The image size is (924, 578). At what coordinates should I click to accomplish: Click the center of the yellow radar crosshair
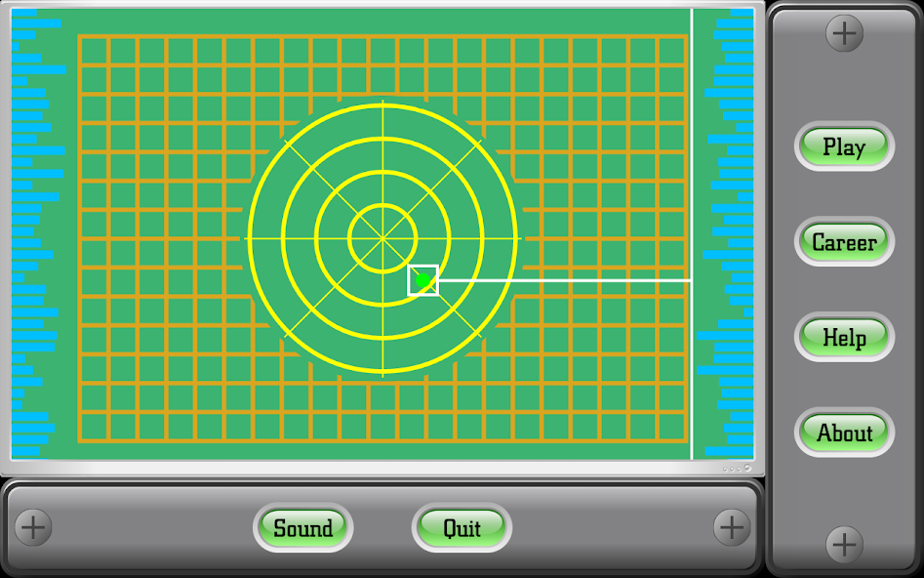pyautogui.click(x=382, y=237)
